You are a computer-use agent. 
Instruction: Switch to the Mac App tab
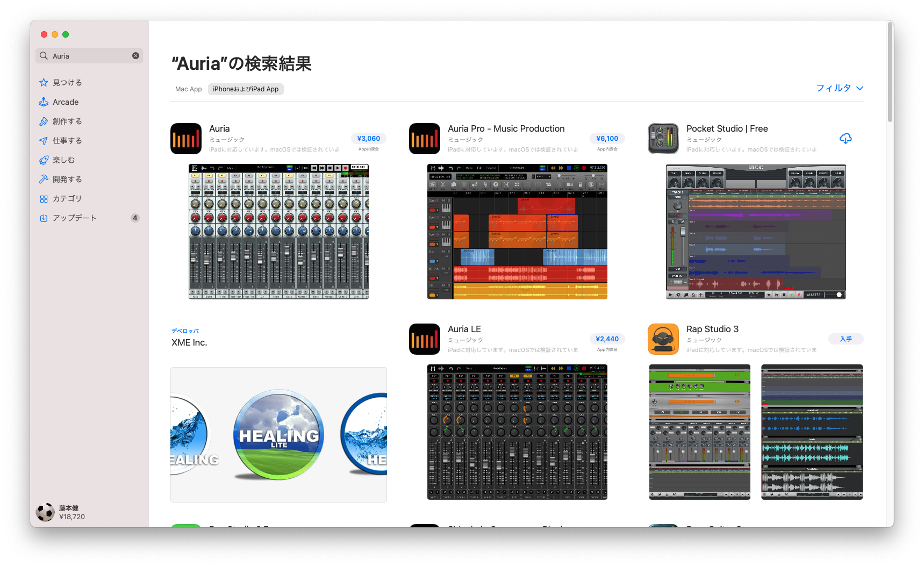click(x=189, y=89)
